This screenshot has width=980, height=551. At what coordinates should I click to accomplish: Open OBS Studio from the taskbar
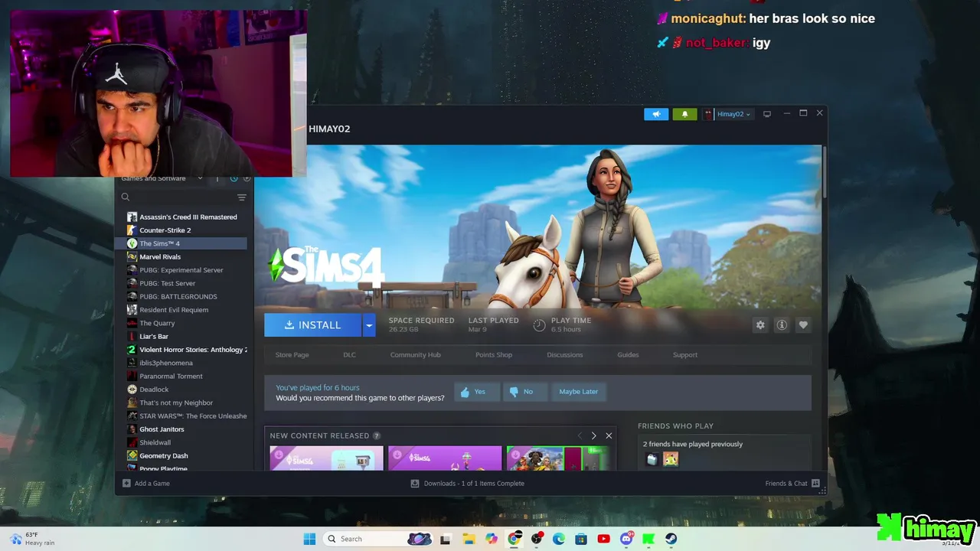537,539
